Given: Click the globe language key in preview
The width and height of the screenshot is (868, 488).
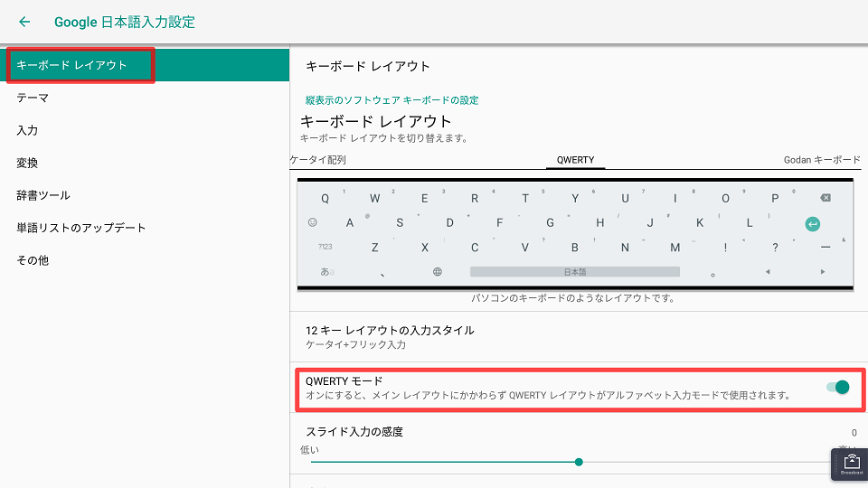Looking at the screenshot, I should click(x=438, y=272).
